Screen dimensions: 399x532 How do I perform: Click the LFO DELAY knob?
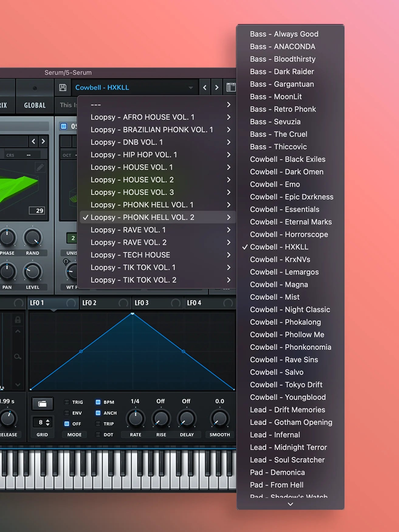[187, 419]
